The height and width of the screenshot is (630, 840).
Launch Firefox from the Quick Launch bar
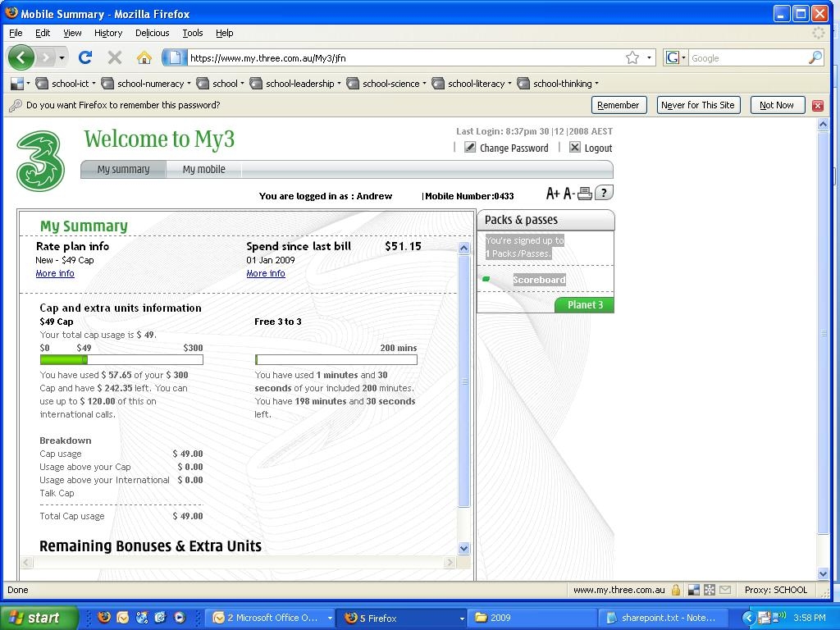104,617
